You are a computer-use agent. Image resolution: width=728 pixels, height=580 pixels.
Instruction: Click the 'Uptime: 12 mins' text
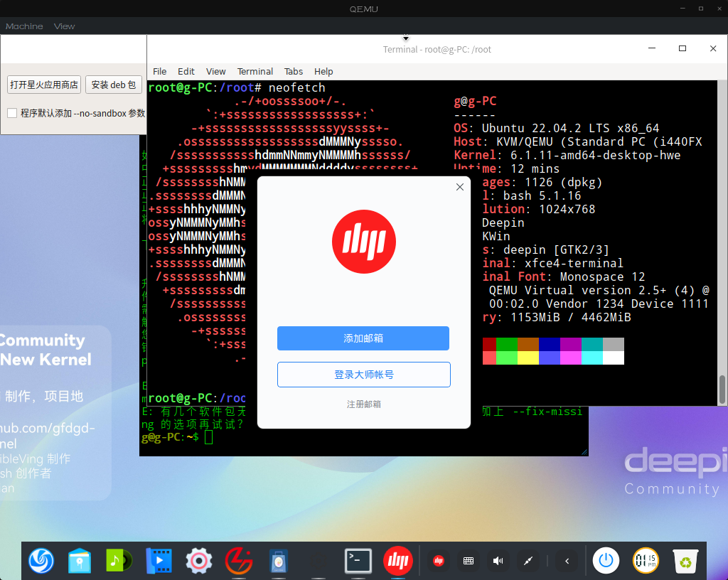(506, 168)
